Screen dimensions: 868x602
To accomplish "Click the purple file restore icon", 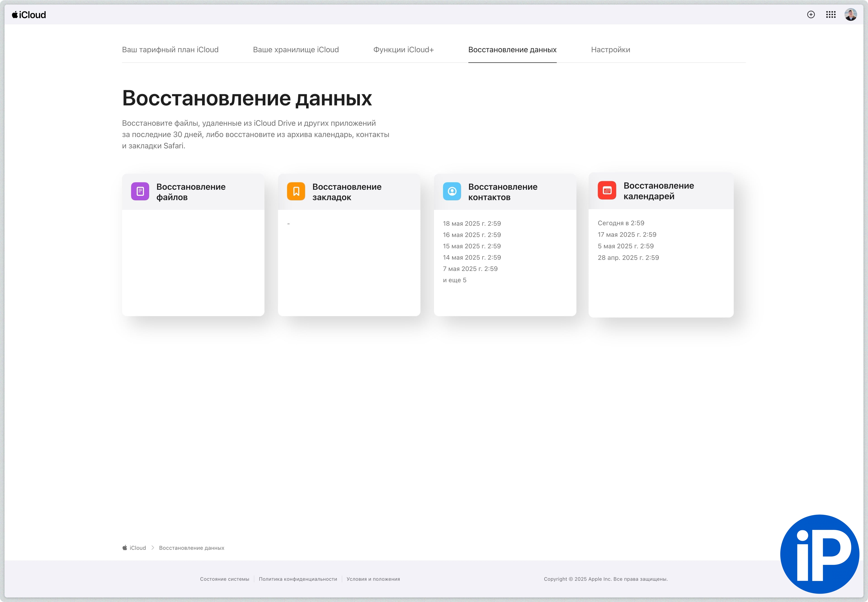I will 140,191.
